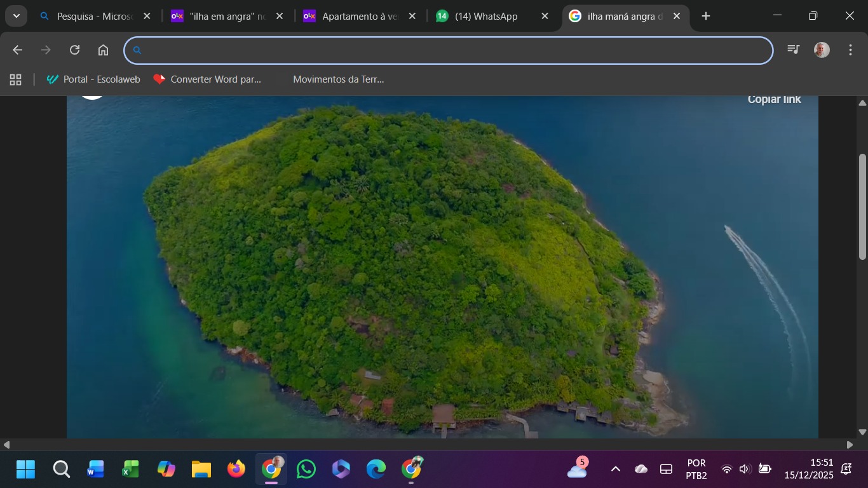The height and width of the screenshot is (488, 868).
Task: Open POR PTB2 keyboard language selector
Action: tap(696, 470)
